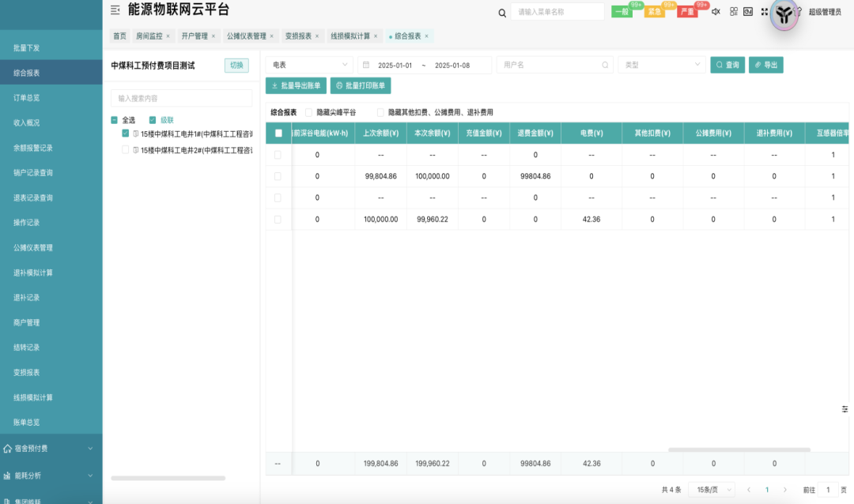The height and width of the screenshot is (504, 854).
Task: Close the 线损模拟计算 tab
Action: click(375, 36)
